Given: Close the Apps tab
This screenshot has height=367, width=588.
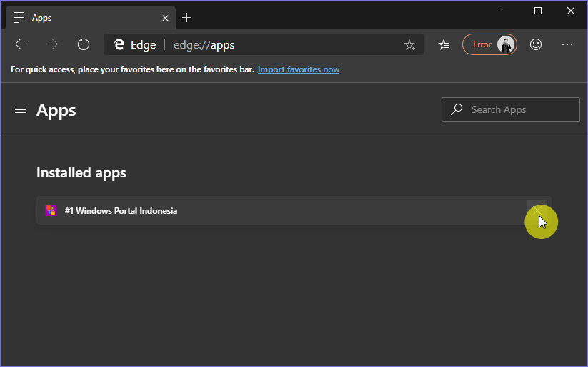Looking at the screenshot, I should (x=165, y=18).
